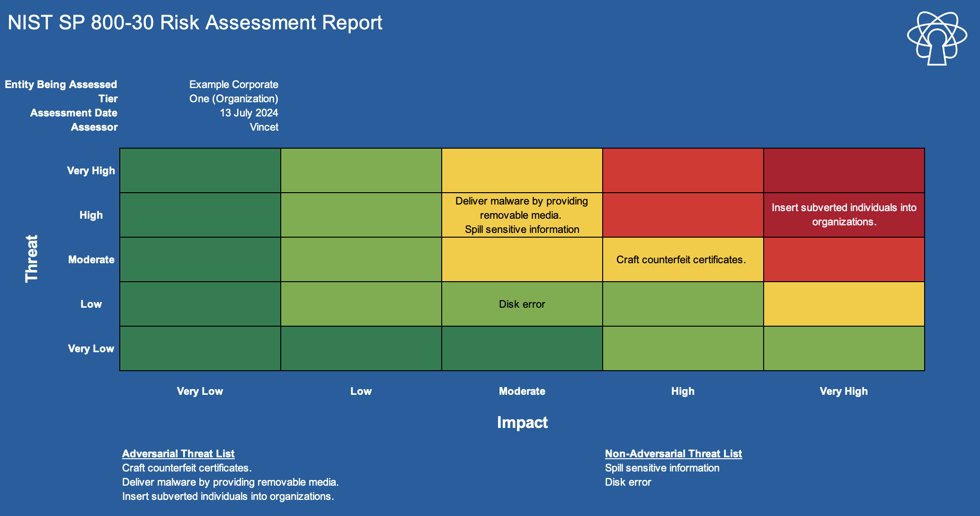The height and width of the screenshot is (516, 980).
Task: Click 'Spill sensitive information' in the Non-Adversarial list
Action: pos(662,468)
